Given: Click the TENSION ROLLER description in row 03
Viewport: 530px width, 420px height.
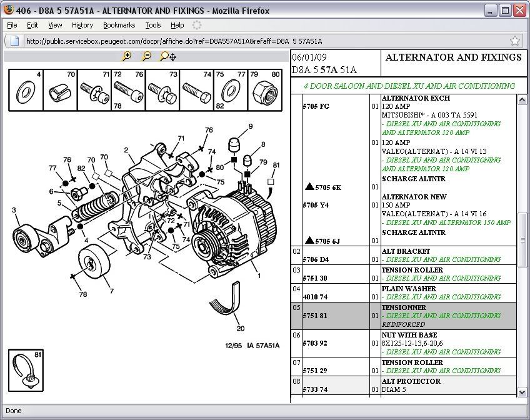Looking at the screenshot, I should 412,269.
